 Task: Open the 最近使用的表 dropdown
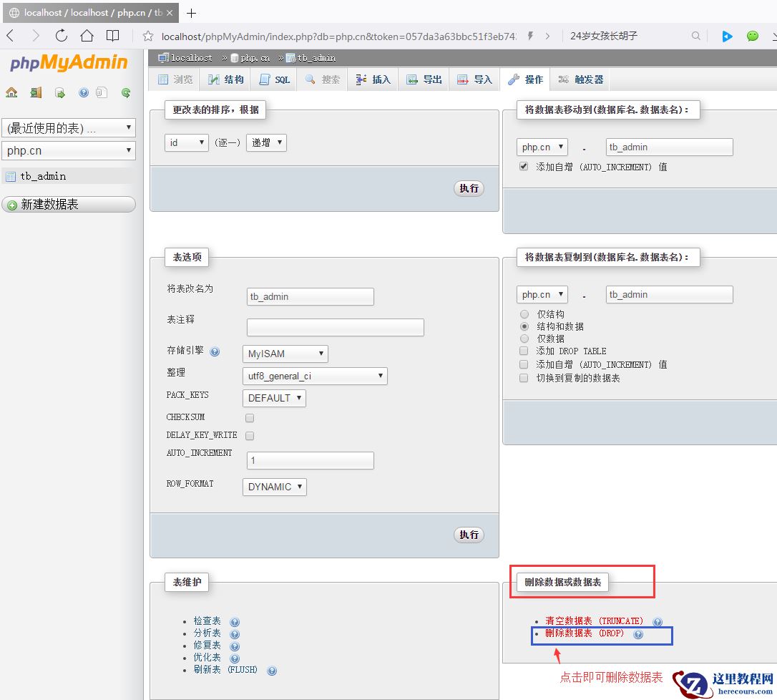click(x=69, y=128)
